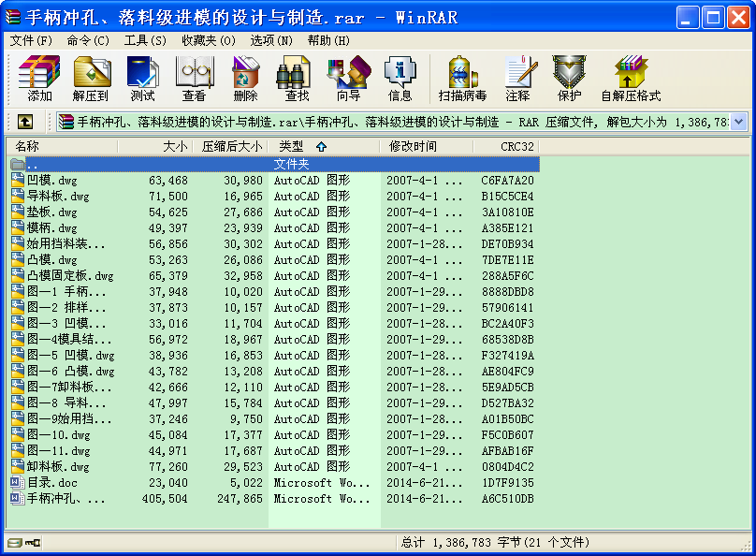Click the drive icon in status bar
This screenshot has width=756, height=556.
[15, 543]
